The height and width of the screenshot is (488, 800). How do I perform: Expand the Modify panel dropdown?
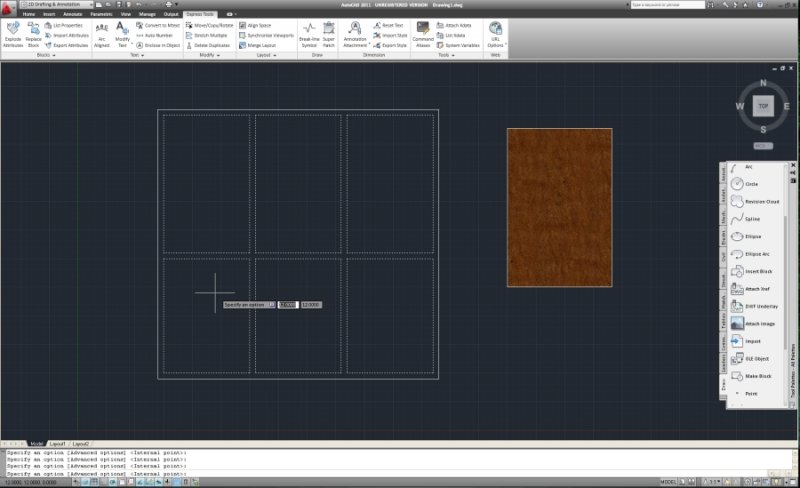209,55
